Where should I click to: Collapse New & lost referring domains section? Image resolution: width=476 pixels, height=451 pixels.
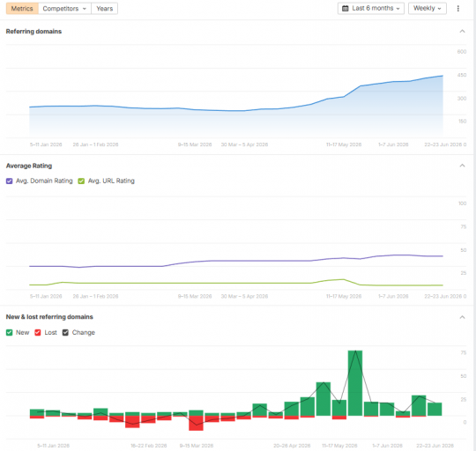pyautogui.click(x=462, y=317)
